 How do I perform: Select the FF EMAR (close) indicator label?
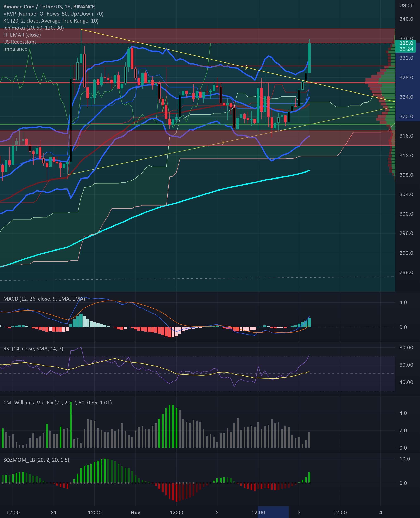click(x=22, y=35)
